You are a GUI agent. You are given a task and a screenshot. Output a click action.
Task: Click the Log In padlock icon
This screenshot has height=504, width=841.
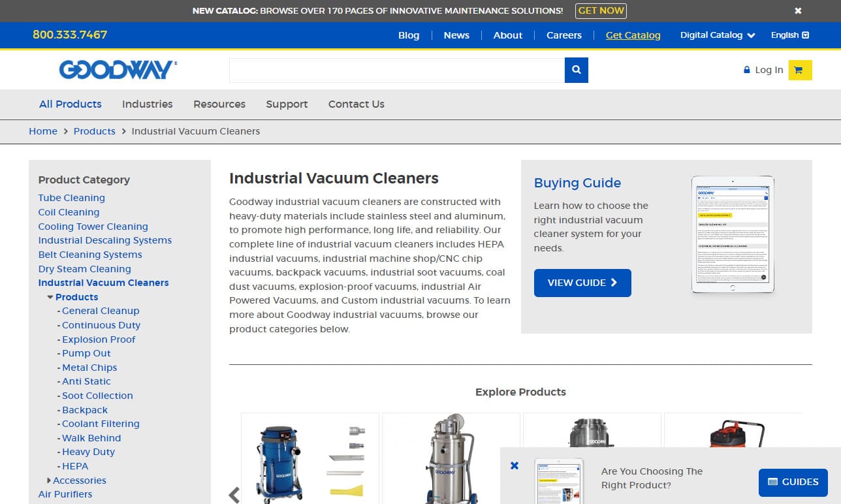746,70
